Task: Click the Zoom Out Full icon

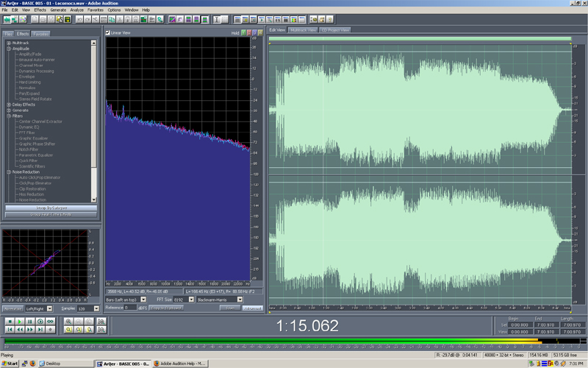Action: tap(89, 322)
